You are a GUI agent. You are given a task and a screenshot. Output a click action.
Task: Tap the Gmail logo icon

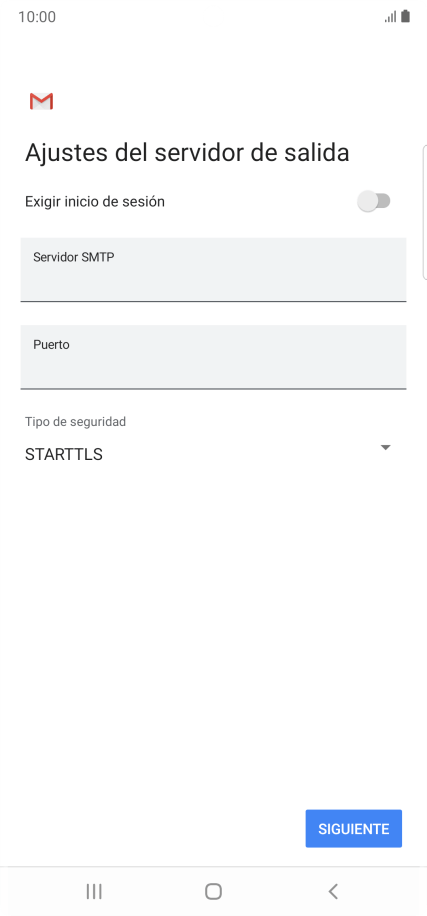point(41,102)
